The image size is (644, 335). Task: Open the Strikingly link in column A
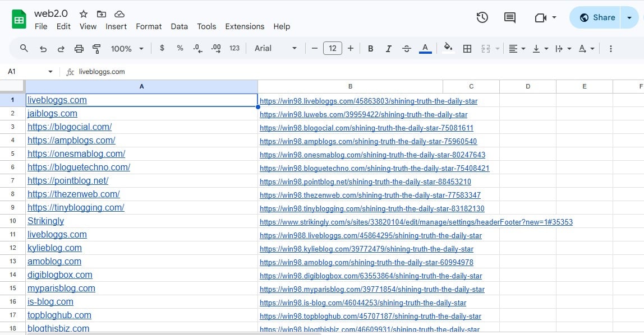(45, 221)
